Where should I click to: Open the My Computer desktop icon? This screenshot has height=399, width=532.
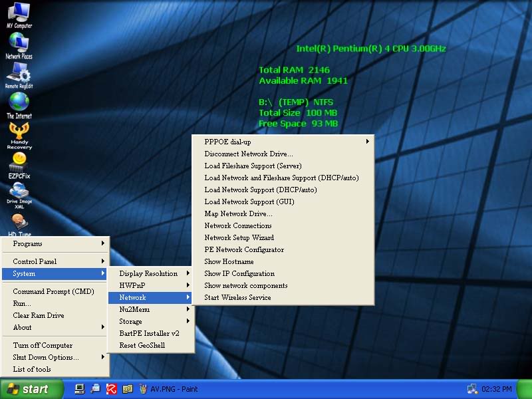pyautogui.click(x=19, y=13)
